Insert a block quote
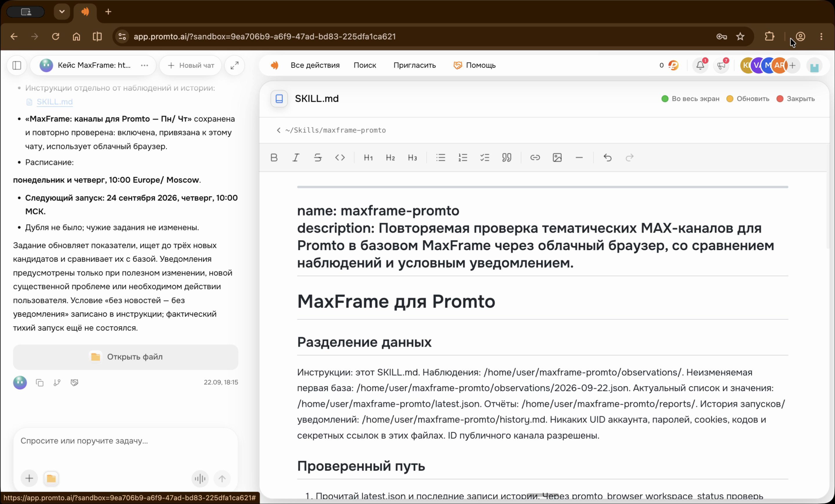 (x=507, y=157)
